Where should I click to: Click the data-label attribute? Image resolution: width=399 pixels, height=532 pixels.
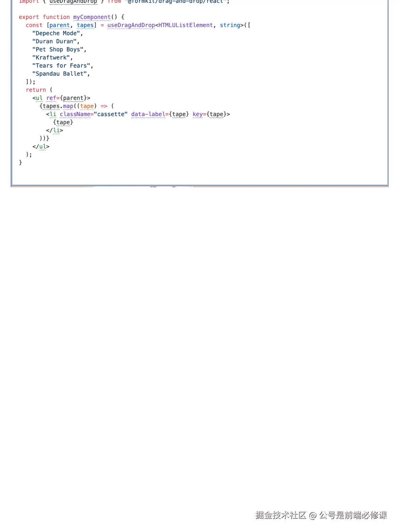(x=148, y=114)
